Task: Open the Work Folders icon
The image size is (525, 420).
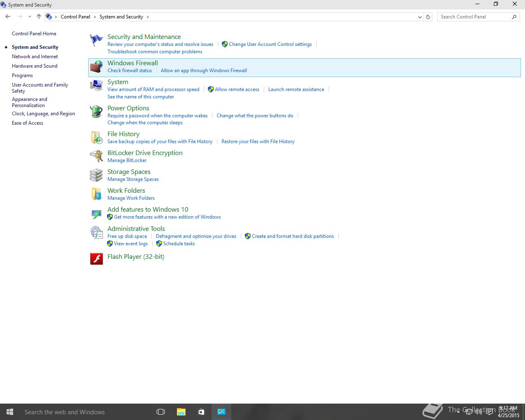Action: pos(96,194)
